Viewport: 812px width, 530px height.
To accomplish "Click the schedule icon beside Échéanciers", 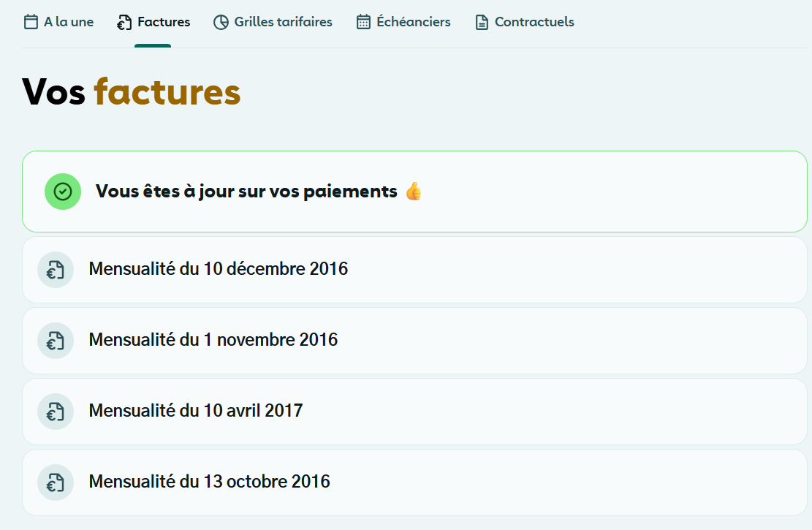I will [363, 23].
